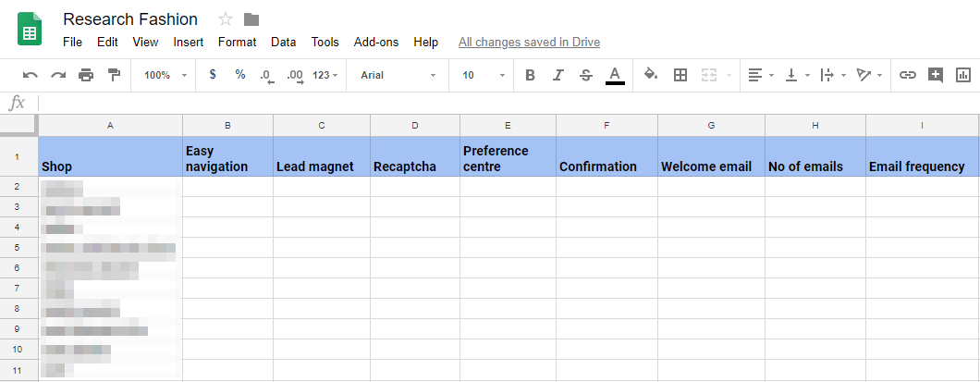The image size is (980, 382).
Task: Click the insert comment icon
Action: pyautogui.click(x=936, y=75)
